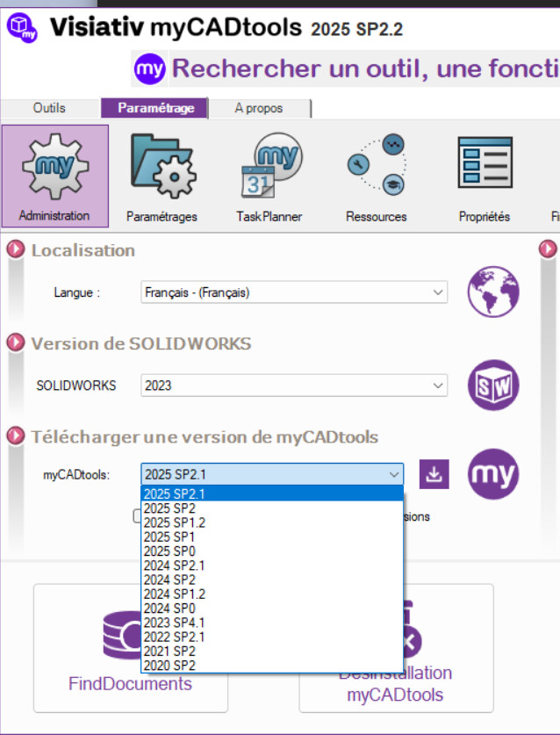Collapse Télécharger une version de myCADtools section
The image size is (560, 735).
click(x=16, y=436)
